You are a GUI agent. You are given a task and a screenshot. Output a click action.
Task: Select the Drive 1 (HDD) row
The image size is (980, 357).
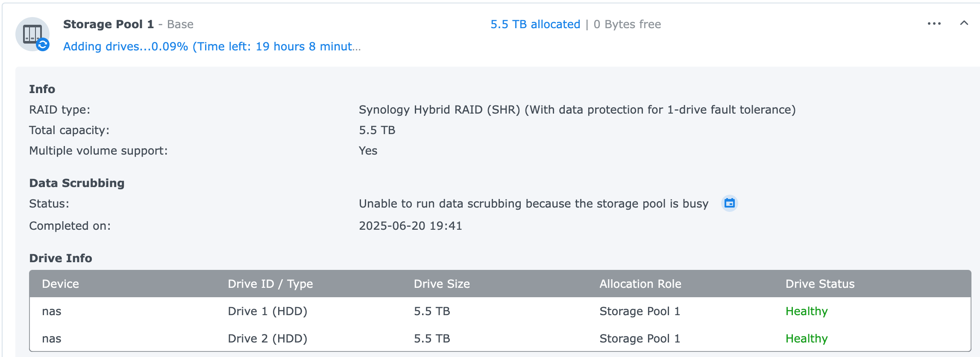500,311
